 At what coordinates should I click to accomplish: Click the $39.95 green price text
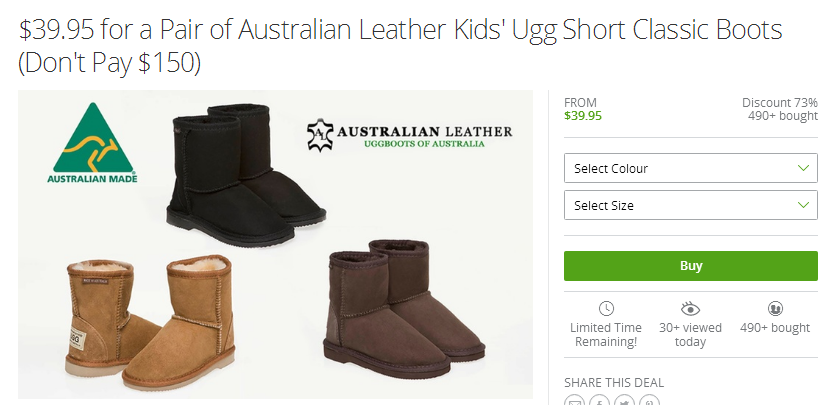point(583,116)
